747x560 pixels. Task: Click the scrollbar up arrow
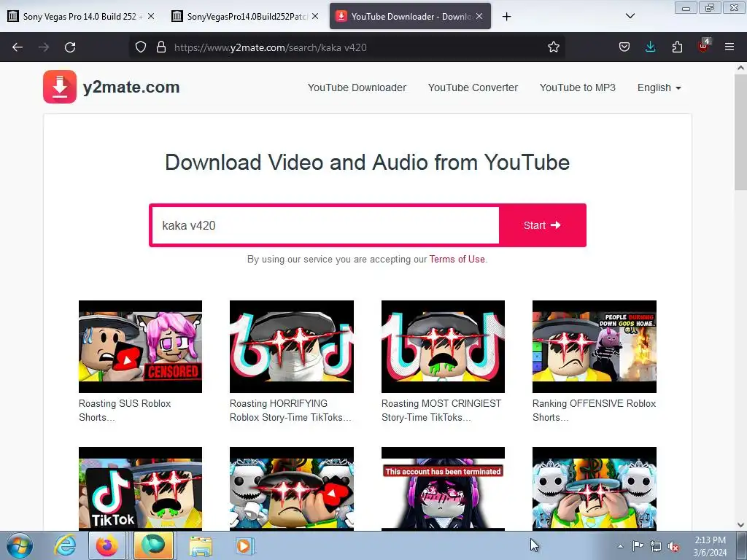740,68
